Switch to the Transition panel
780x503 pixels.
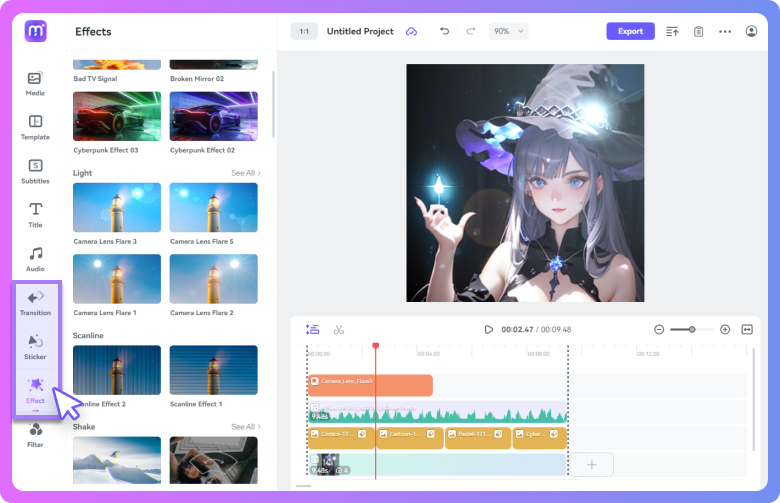point(35,302)
